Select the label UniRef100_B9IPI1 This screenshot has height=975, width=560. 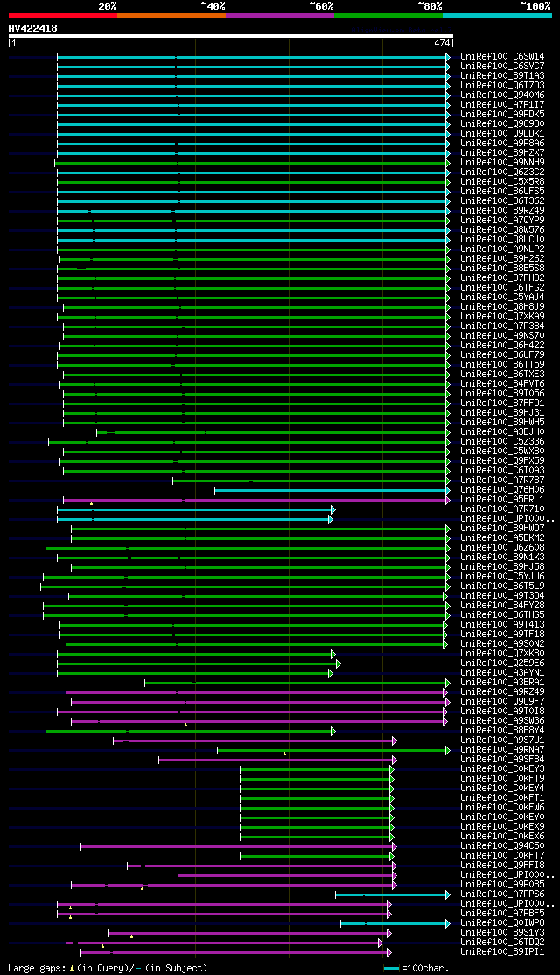pos(503,952)
